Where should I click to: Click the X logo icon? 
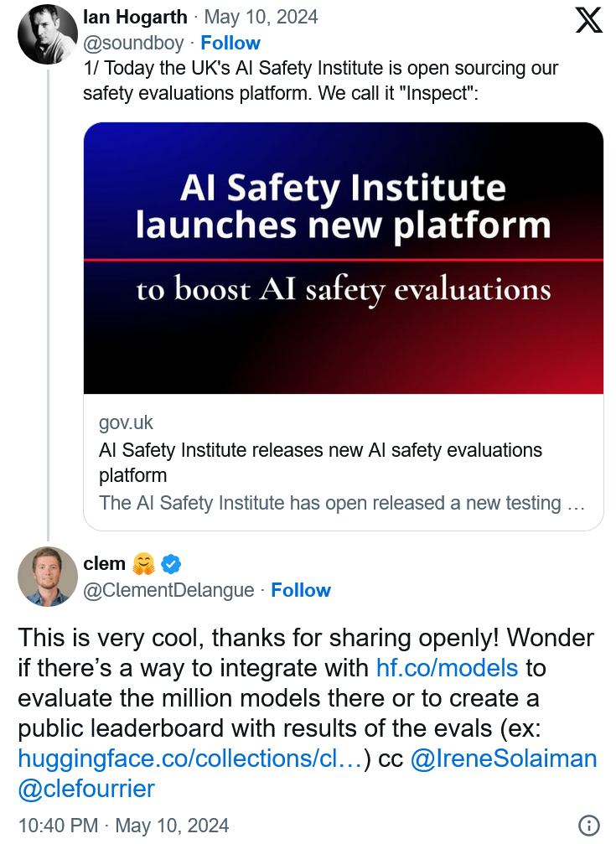tap(588, 19)
